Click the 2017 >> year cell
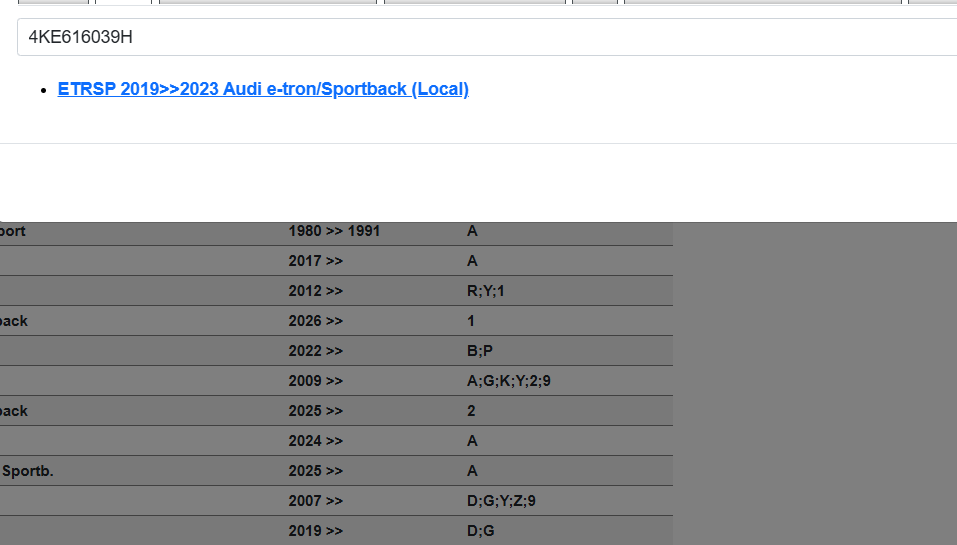The image size is (957, 545). [x=315, y=261]
